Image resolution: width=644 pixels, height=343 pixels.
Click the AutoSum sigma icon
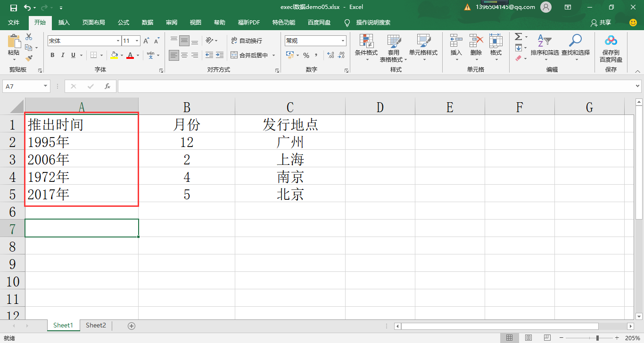coord(518,37)
